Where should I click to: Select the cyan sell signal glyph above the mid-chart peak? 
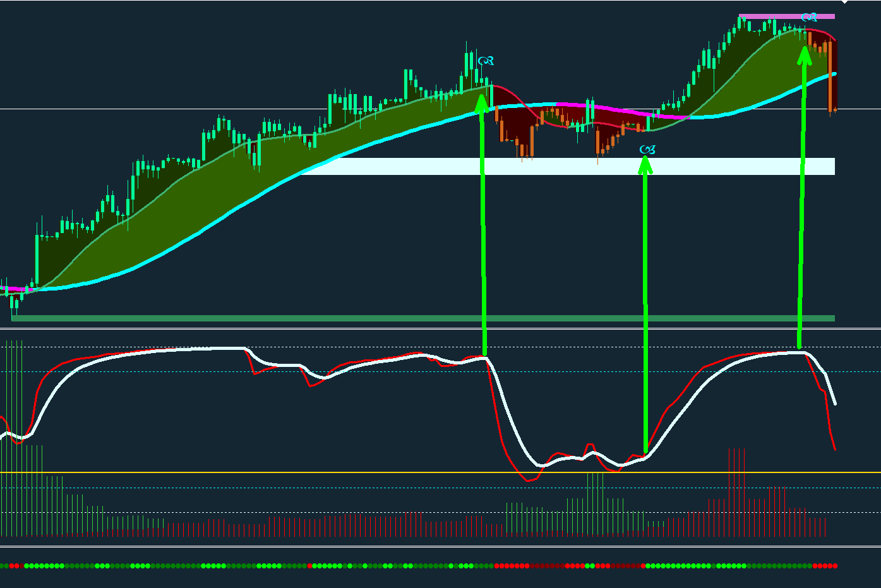(x=486, y=61)
